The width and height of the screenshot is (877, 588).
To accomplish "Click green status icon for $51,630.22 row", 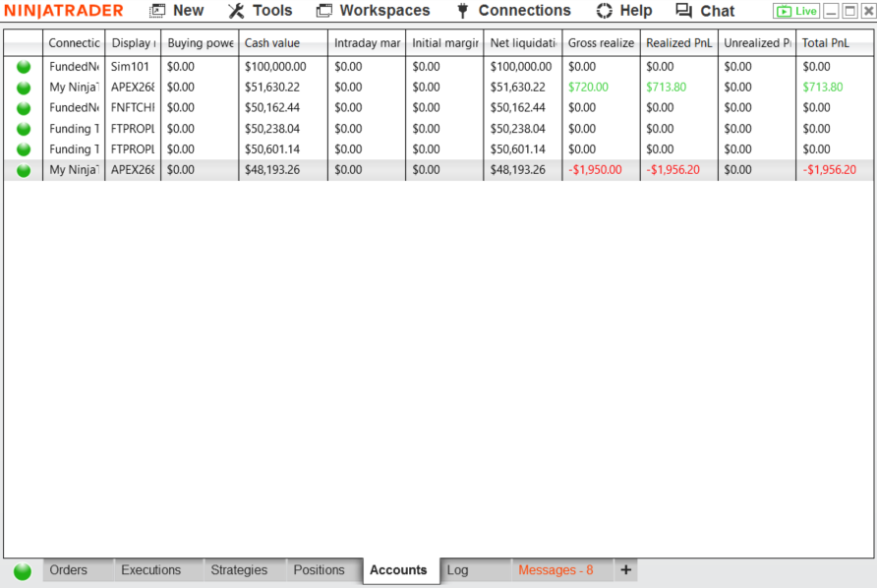I will [24, 88].
